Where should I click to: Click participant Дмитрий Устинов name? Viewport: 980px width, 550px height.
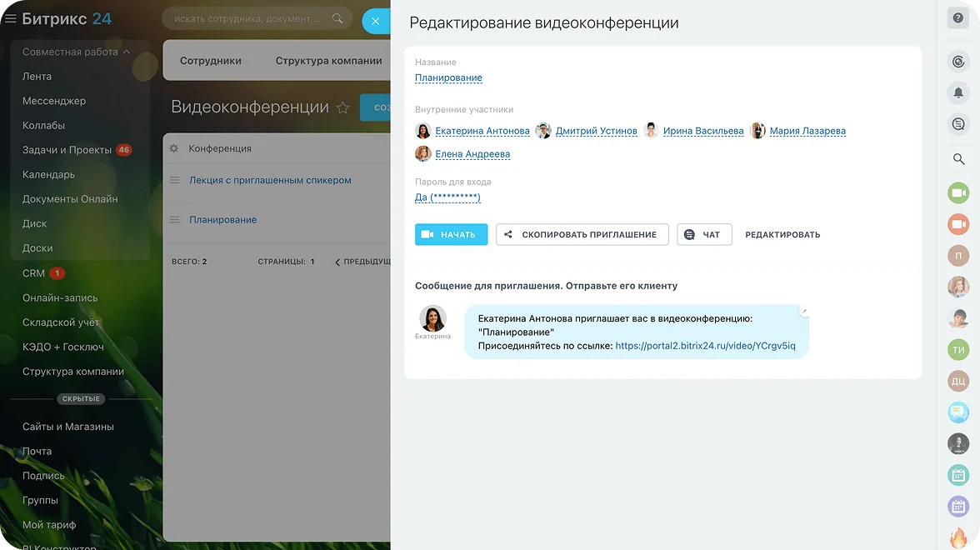[596, 131]
